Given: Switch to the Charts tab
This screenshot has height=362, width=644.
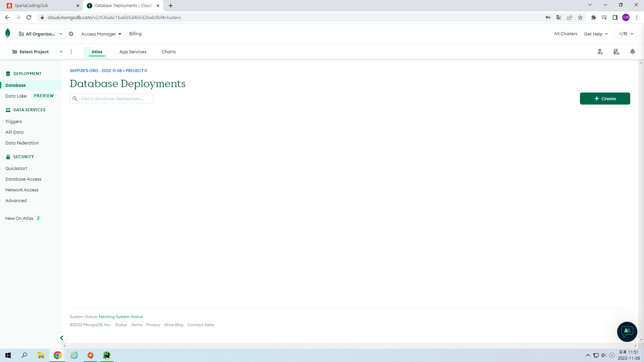Looking at the screenshot, I should coord(169,52).
